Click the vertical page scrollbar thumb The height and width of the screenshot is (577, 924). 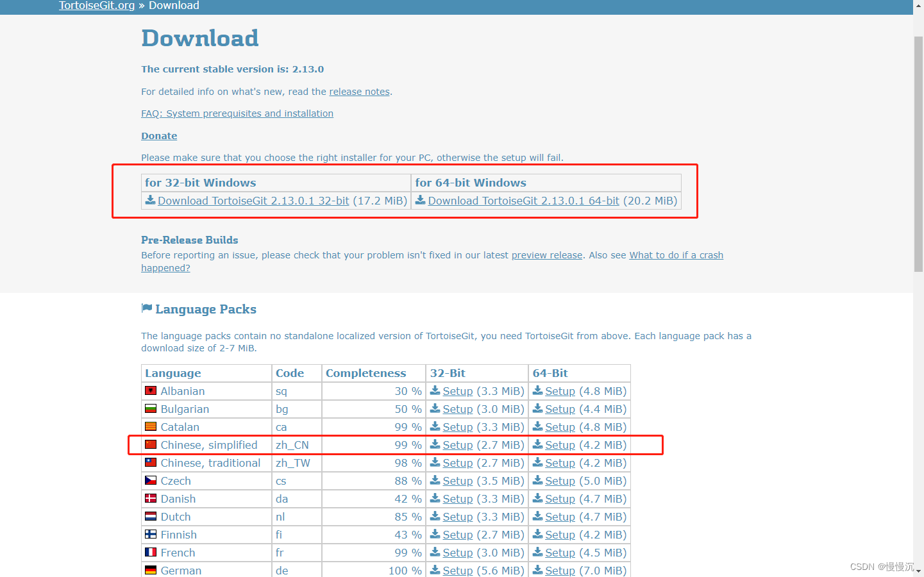tap(918, 154)
